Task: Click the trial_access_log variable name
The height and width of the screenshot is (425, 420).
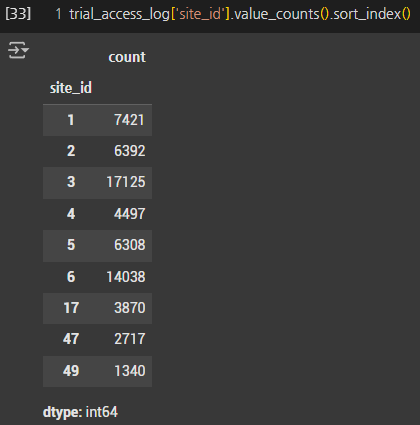Action: click(x=120, y=14)
